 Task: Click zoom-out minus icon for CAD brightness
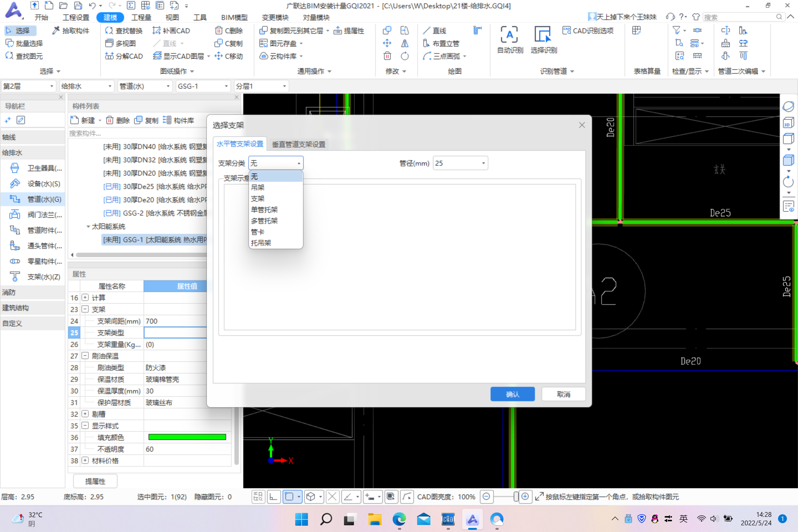487,497
